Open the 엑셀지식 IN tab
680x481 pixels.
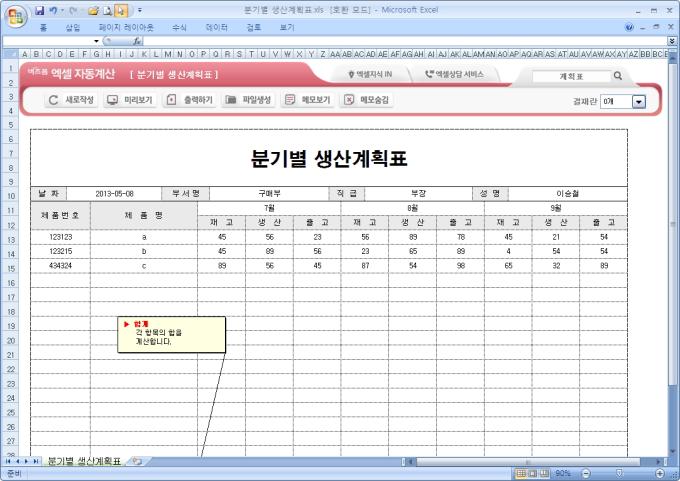click(x=370, y=74)
